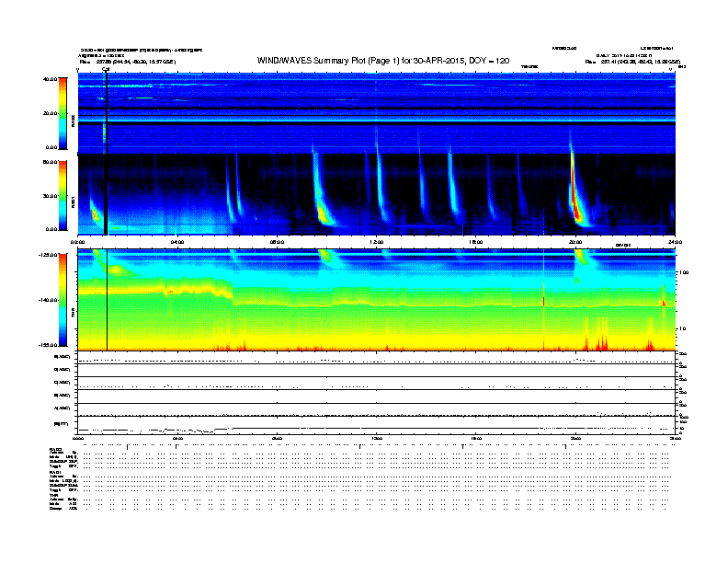Click the RAD2 intensity color bar
728x563 pixels.
[x=63, y=114]
